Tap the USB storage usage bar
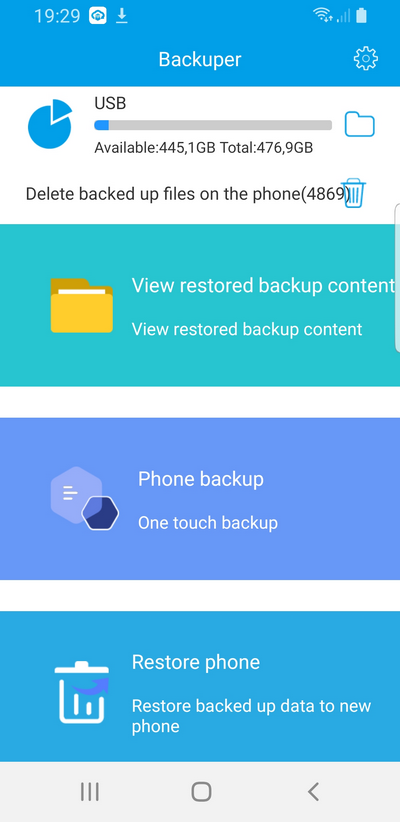 pyautogui.click(x=213, y=125)
